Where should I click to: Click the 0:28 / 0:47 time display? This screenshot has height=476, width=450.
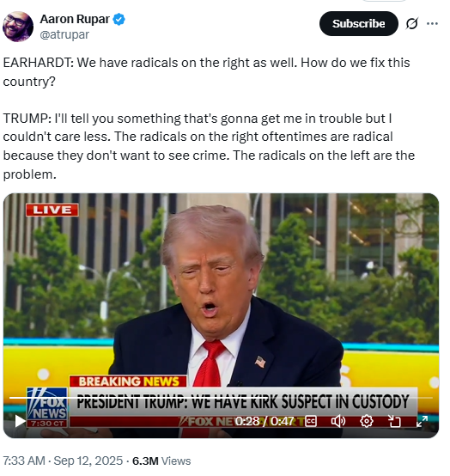pyautogui.click(x=265, y=421)
